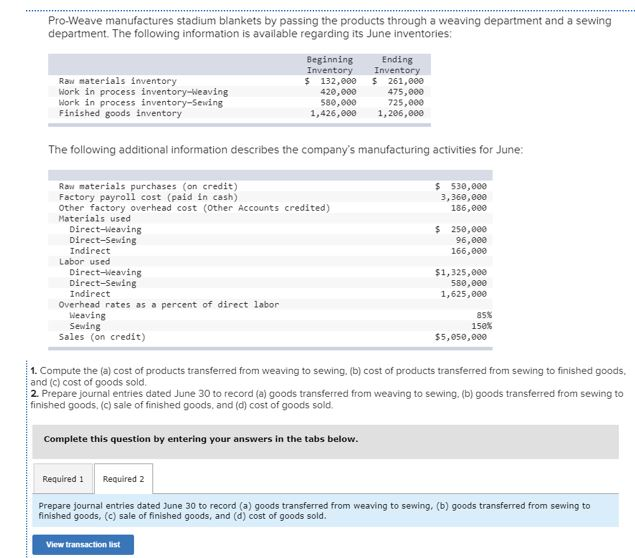This screenshot has height=558, width=635.
Task: Select the 1,426,000 finished goods value
Action: pos(333,113)
